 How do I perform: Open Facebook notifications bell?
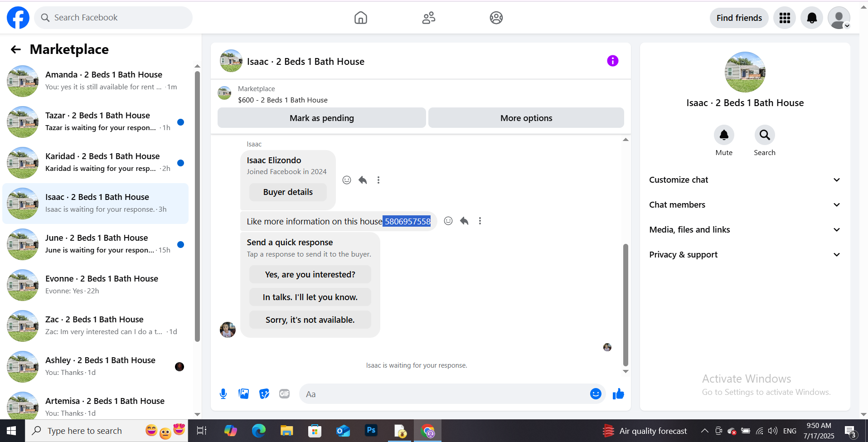click(x=812, y=18)
